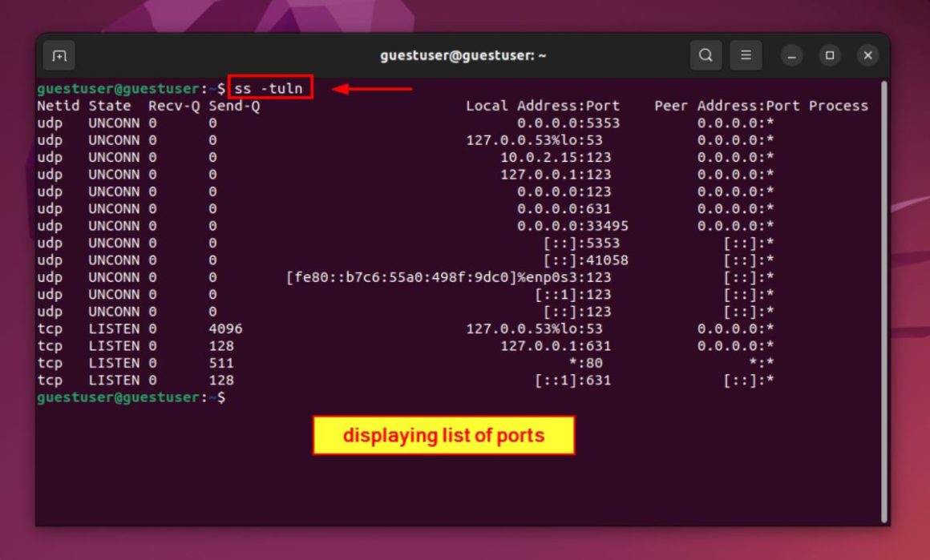Click the maximize icon in the titlebar
Image resolution: width=930 pixels, height=560 pixels.
point(830,55)
